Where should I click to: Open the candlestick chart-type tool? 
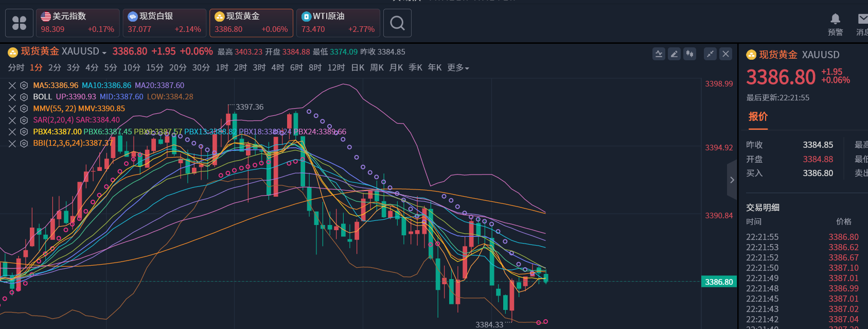tap(689, 54)
